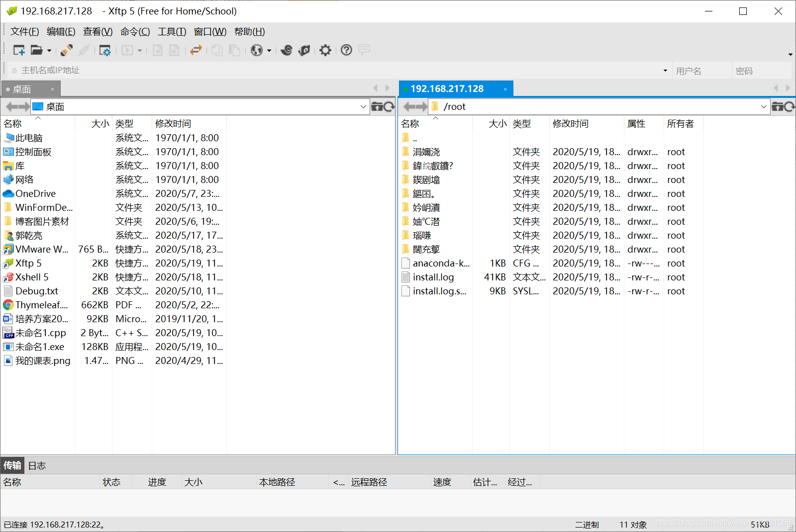Sort local pane by 修改时间 header
796x532 pixels.
[x=189, y=123]
